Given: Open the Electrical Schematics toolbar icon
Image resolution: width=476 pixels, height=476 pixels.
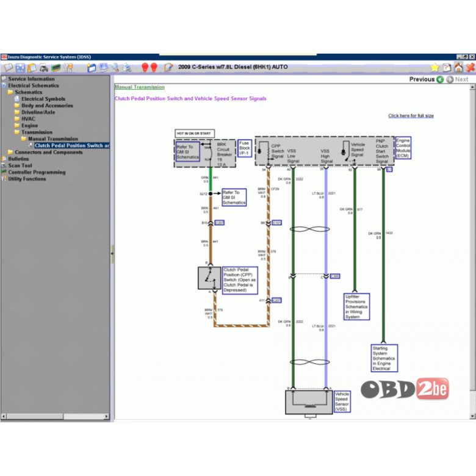Looking at the screenshot, I should point(20,68).
